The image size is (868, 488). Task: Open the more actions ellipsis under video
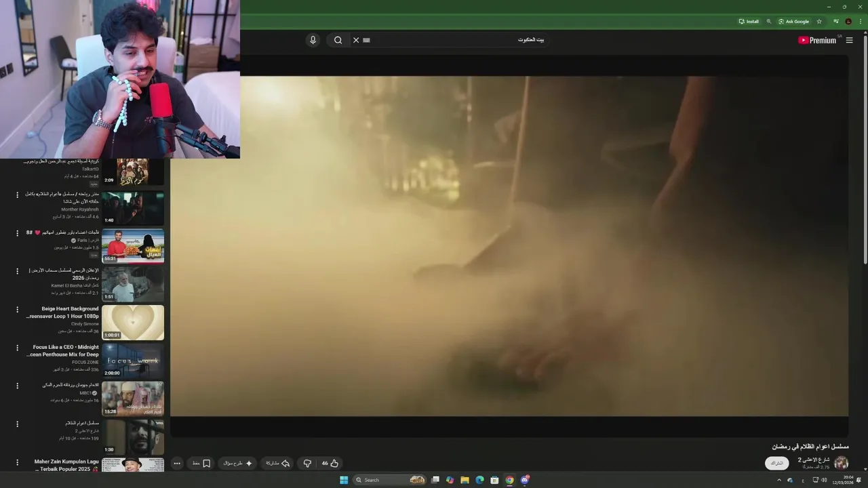[x=177, y=464]
